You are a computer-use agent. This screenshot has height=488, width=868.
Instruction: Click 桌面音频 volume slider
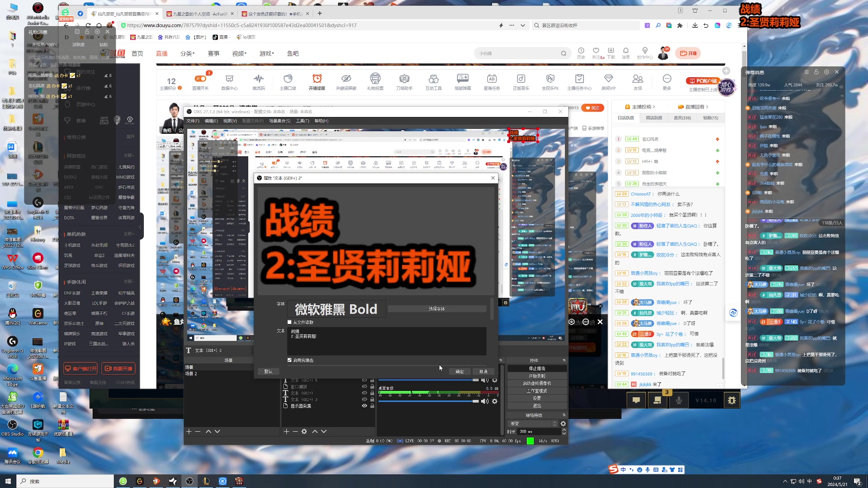tap(429, 401)
